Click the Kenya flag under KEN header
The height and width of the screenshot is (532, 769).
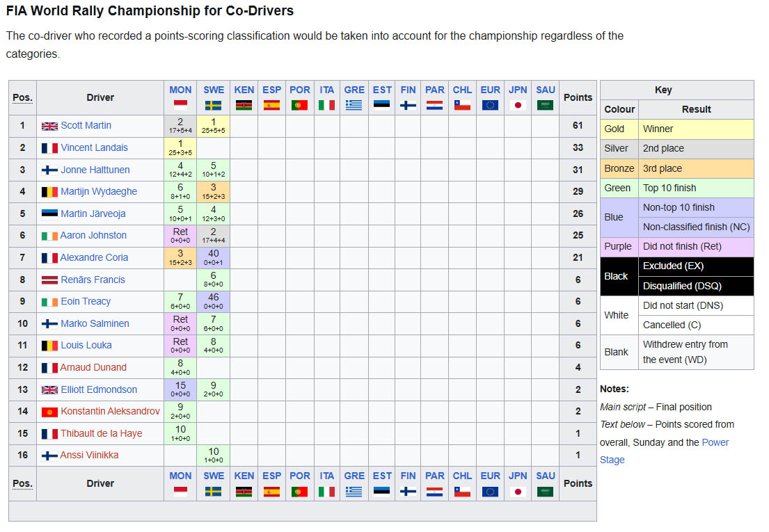[x=244, y=105]
